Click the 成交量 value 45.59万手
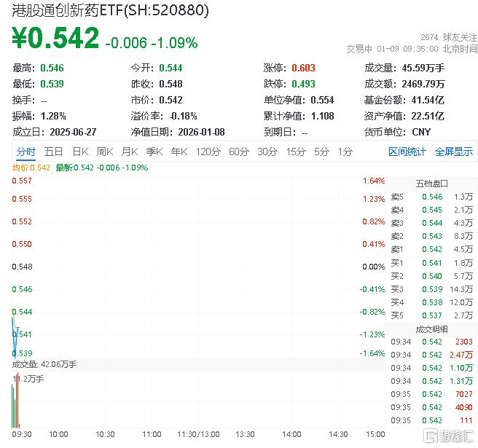478x448 pixels. click(x=423, y=68)
